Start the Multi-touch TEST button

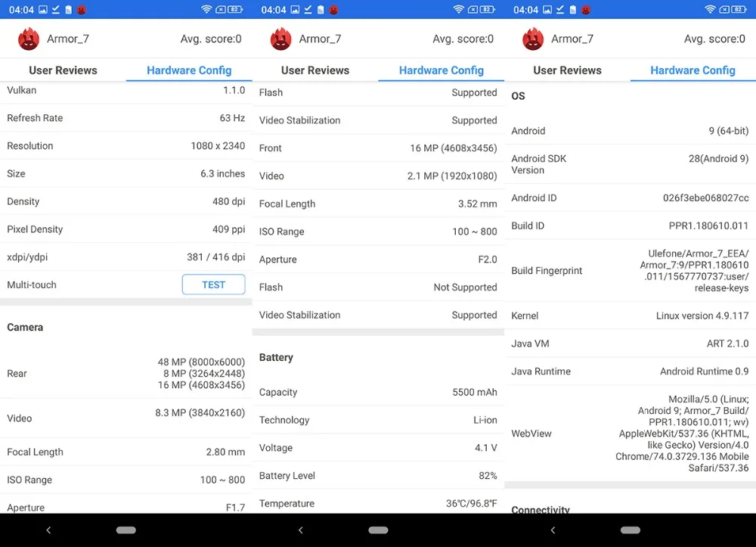pos(214,284)
